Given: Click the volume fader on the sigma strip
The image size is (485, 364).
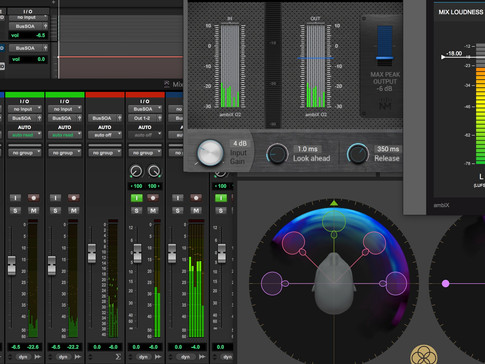Looking at the screenshot, I should (x=92, y=253).
